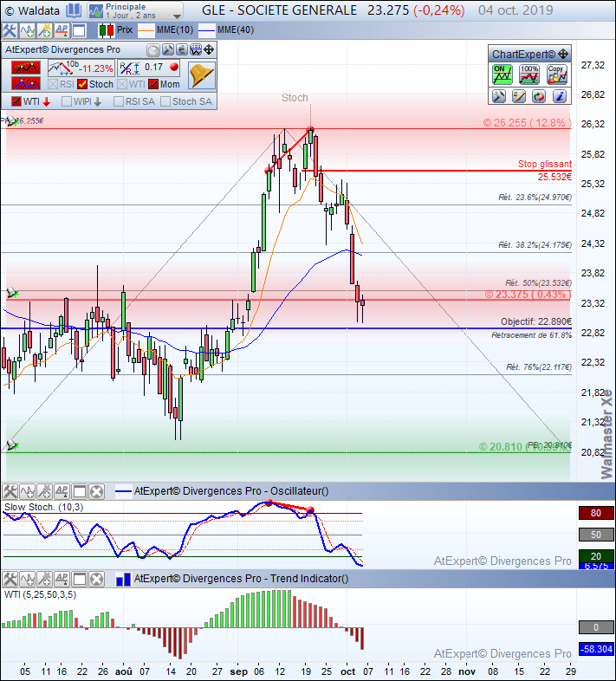Add an indicator to main chart
The height and width of the screenshot is (681, 616).
point(27,30)
